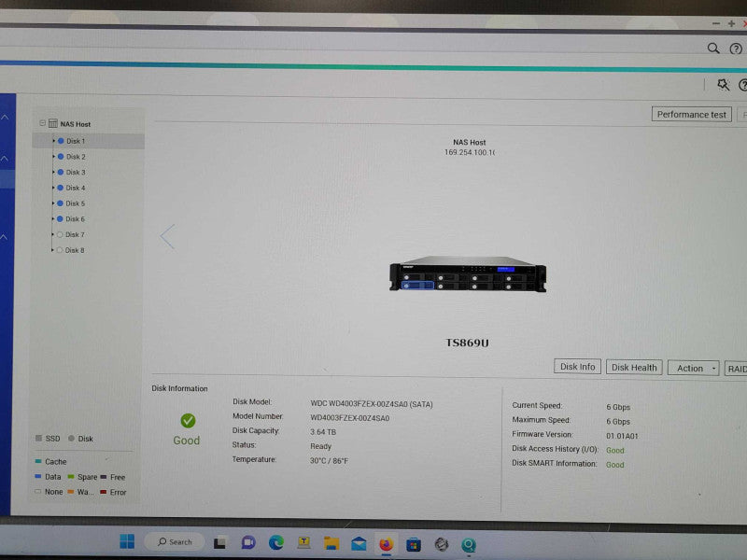Open the Windows Start menu

coord(127,541)
